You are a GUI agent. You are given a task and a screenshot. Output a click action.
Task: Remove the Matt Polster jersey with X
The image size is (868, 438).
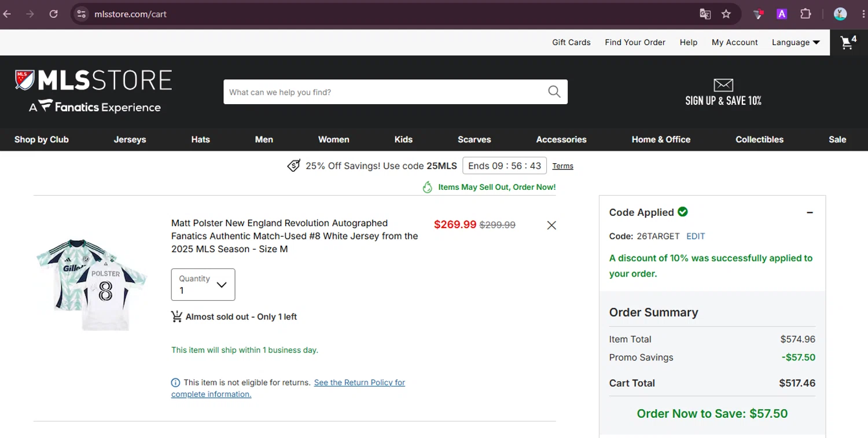[x=551, y=225]
